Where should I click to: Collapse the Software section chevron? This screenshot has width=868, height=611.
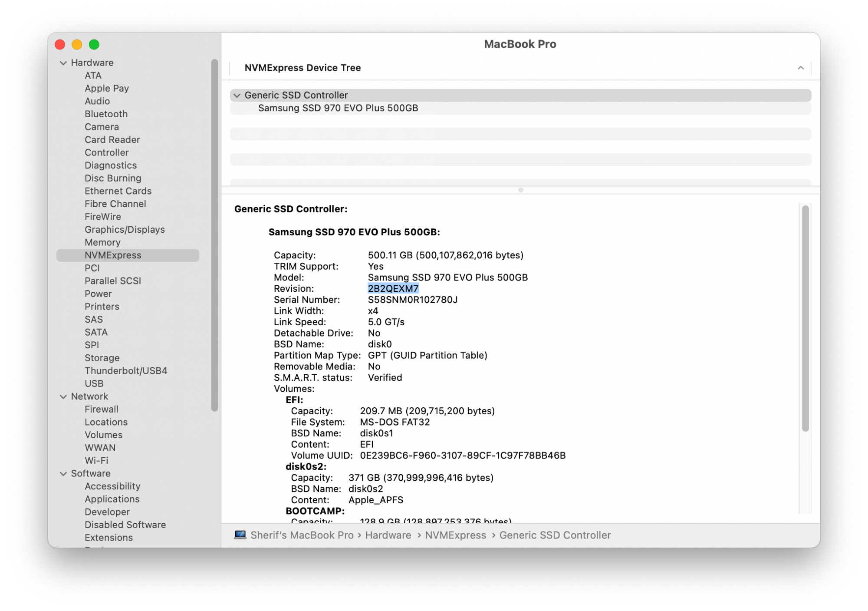63,474
